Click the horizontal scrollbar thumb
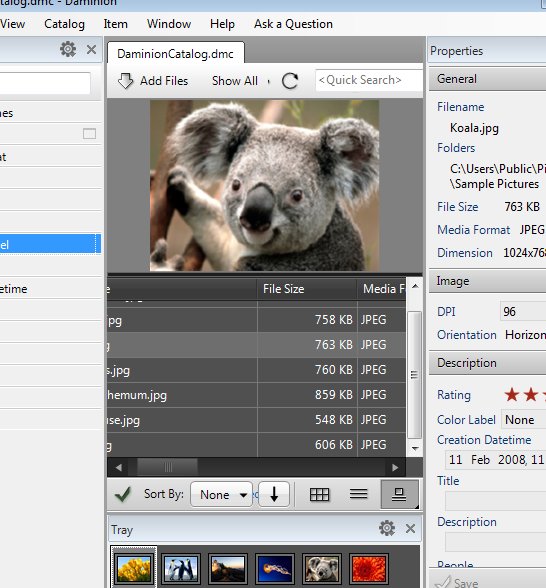The image size is (546, 588). click(168, 468)
